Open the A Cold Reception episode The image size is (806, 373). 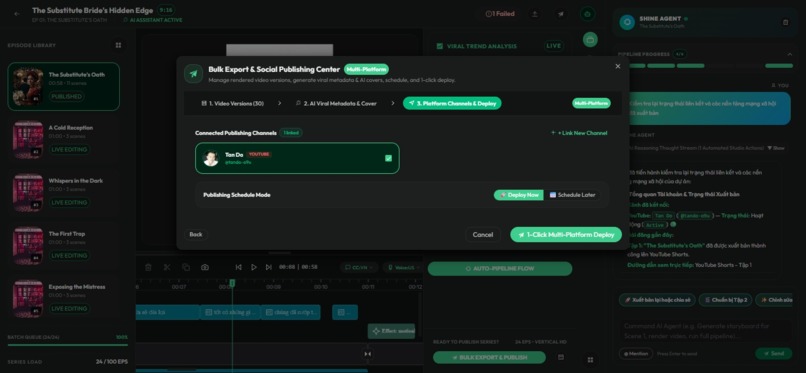(x=64, y=140)
